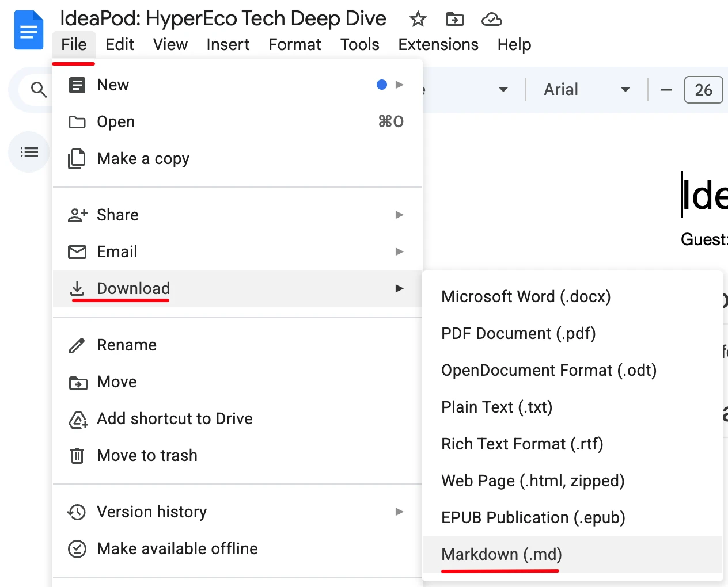
Task: Select Make a copy
Action: pyautogui.click(x=143, y=158)
